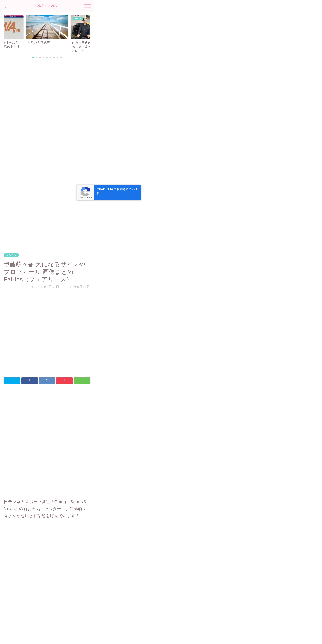Click the reCAPTCHA logo badge
322x644 pixels.
point(85,192)
